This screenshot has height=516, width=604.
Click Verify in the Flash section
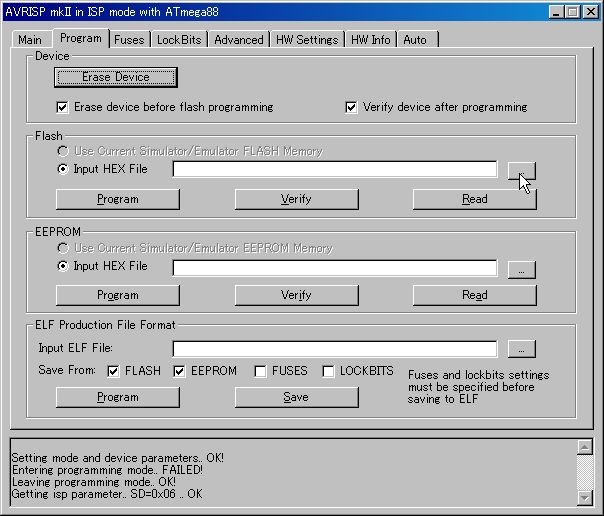297,199
